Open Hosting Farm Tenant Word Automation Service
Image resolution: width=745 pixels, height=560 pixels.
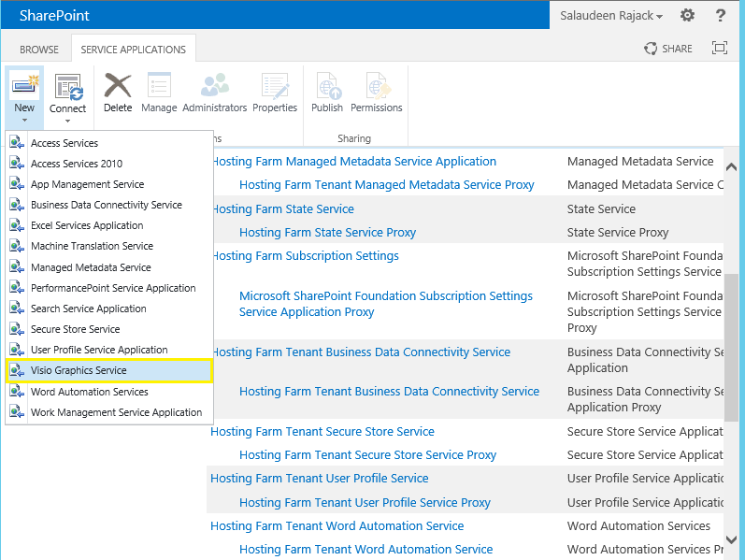point(337,525)
